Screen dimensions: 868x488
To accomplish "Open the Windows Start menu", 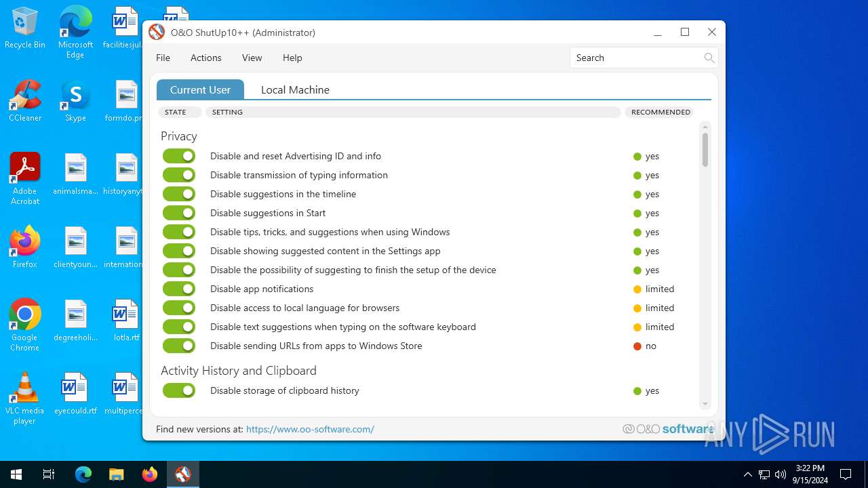I will coord(16,474).
